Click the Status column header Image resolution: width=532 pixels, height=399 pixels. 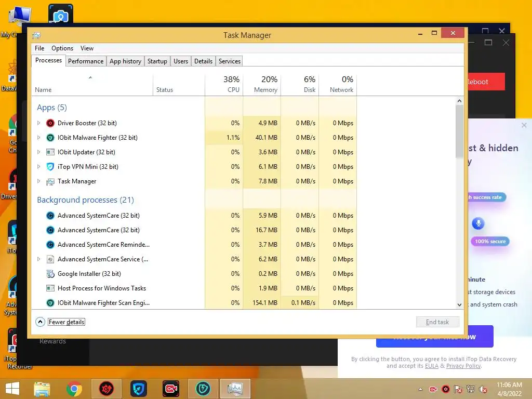point(179,85)
